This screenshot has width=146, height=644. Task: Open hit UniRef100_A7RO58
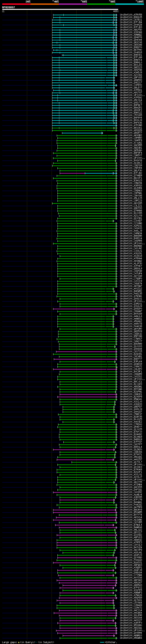(x=131, y=15)
